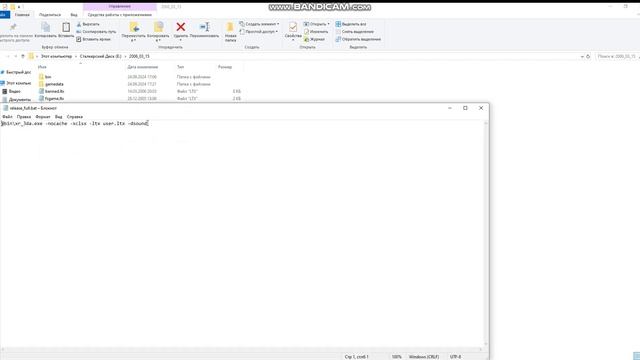Open Notepad Файл menu
The height and width of the screenshot is (360, 640).
coord(7,117)
